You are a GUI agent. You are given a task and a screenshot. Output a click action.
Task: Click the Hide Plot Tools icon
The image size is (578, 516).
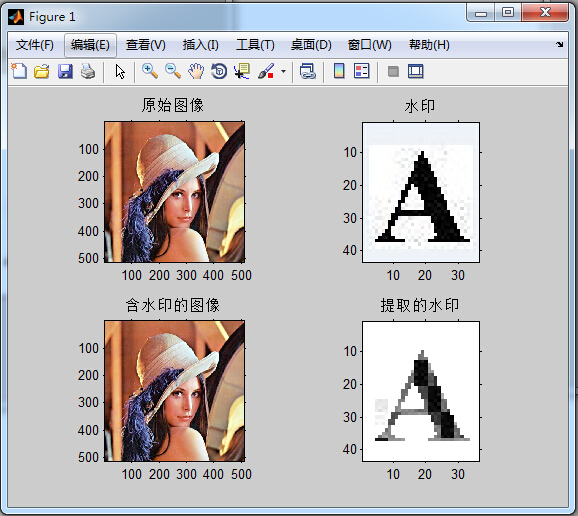pyautogui.click(x=393, y=72)
